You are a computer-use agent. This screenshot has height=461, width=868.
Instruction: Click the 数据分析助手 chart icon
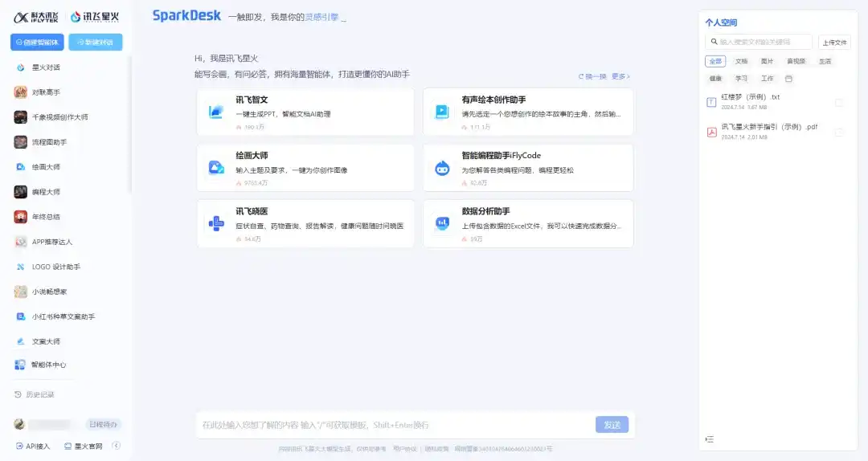coord(442,223)
